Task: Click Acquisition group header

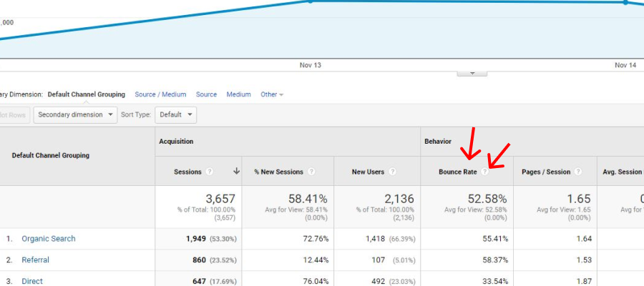Action: [x=176, y=141]
